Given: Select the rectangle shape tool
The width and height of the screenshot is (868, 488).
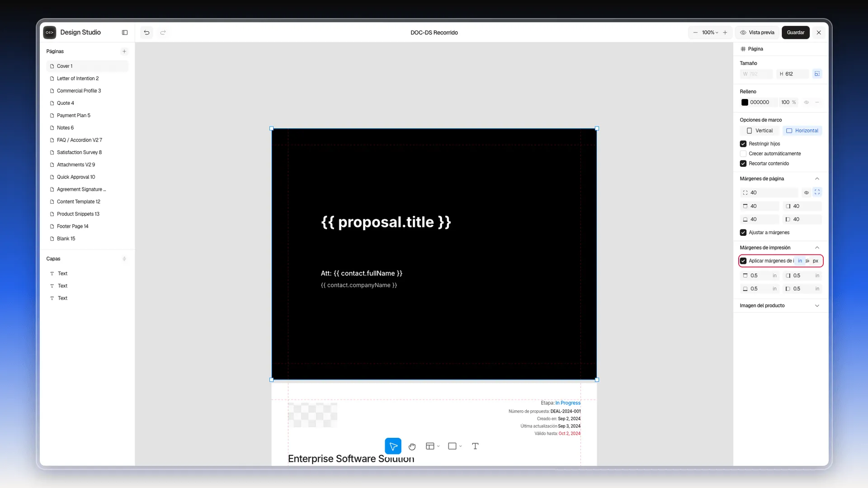Looking at the screenshot, I should click(452, 446).
